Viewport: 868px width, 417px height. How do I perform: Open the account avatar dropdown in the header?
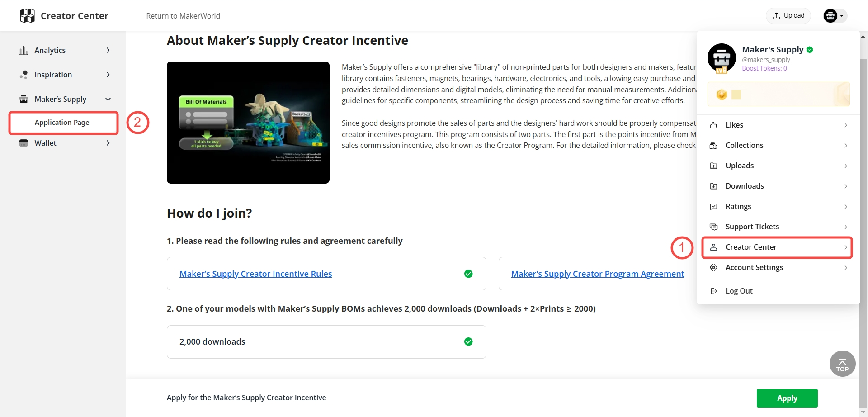tap(835, 16)
